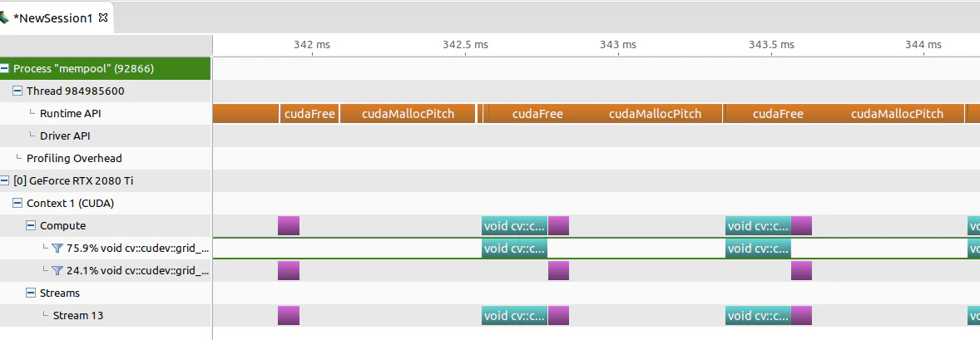This screenshot has width=980, height=340.
Task: Select the Runtime API row label
Action: tap(70, 114)
